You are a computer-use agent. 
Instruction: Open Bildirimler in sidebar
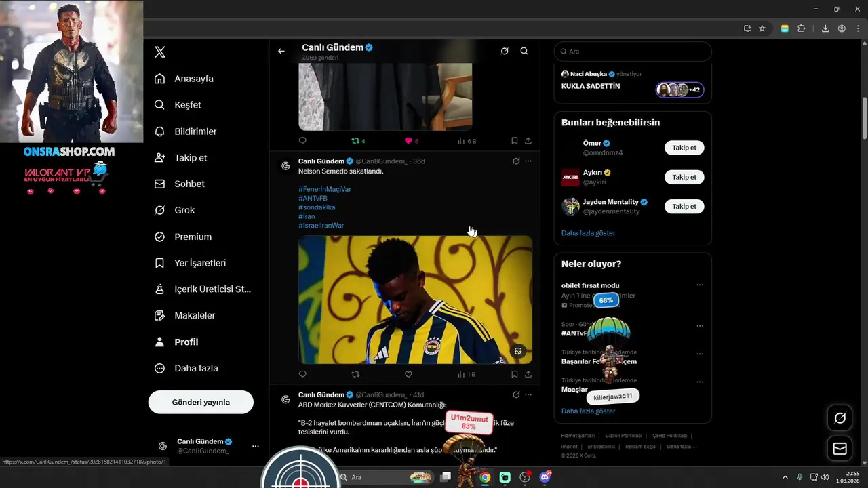[186, 131]
